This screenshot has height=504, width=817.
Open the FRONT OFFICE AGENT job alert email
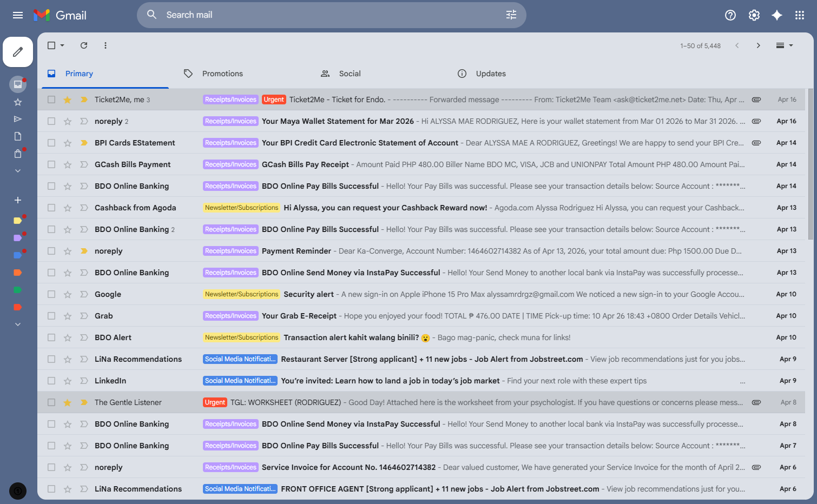point(421,489)
